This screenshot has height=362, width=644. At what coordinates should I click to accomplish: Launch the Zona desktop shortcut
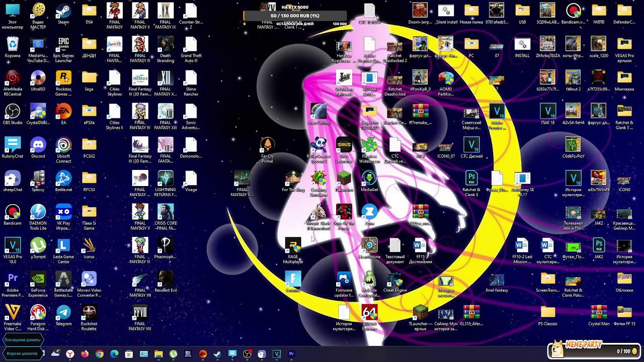(369, 215)
